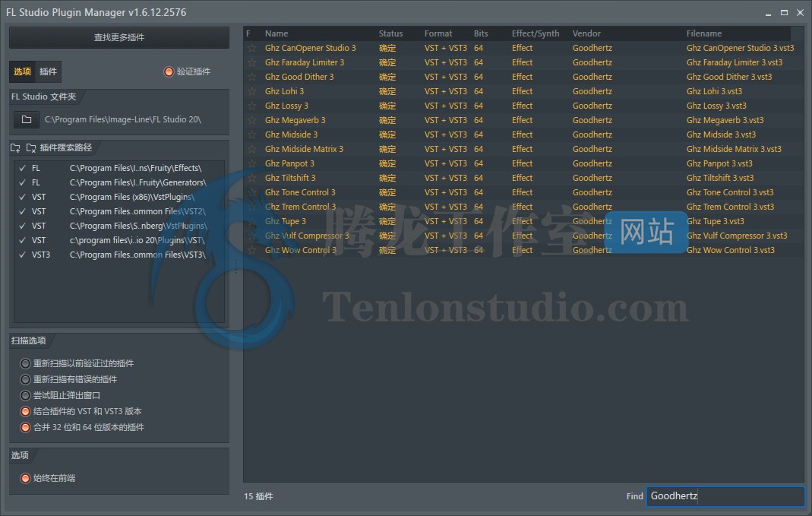Uncheck the Steinberg\VstPlugins search path

tap(22, 226)
